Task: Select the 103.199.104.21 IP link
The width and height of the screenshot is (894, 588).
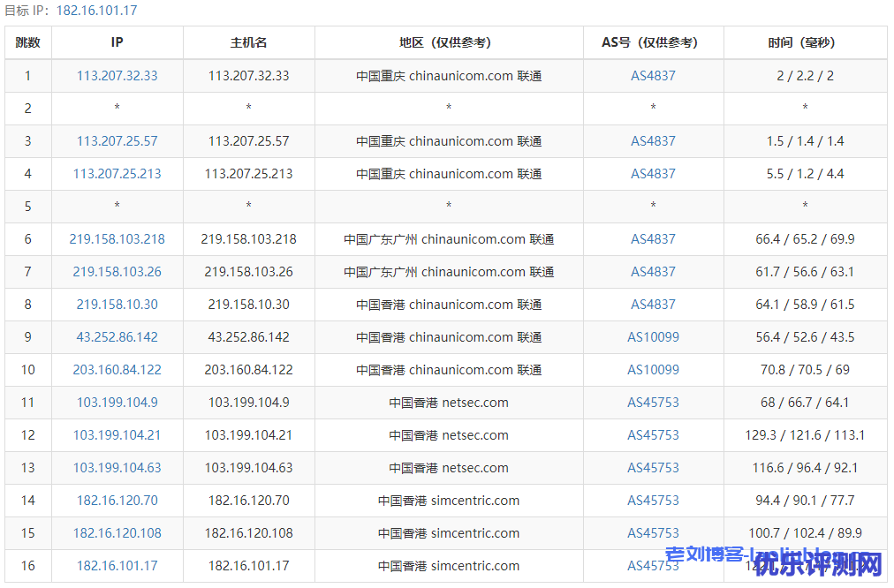Action: pos(117,435)
